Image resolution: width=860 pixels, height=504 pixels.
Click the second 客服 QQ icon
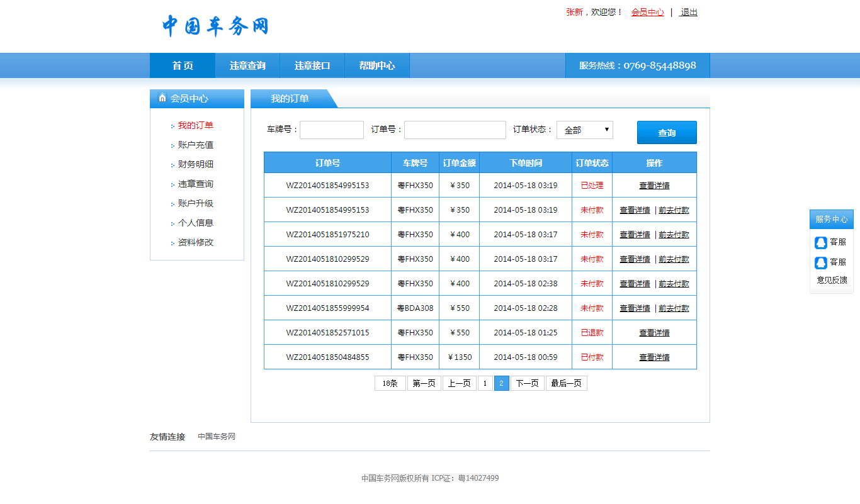pos(821,262)
